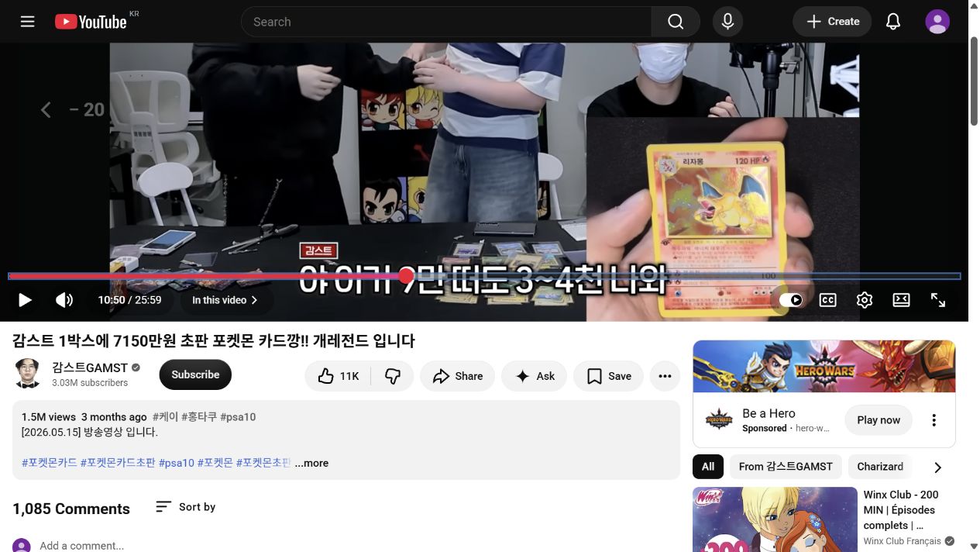
Task: Search with your voice microphone
Action: click(727, 22)
